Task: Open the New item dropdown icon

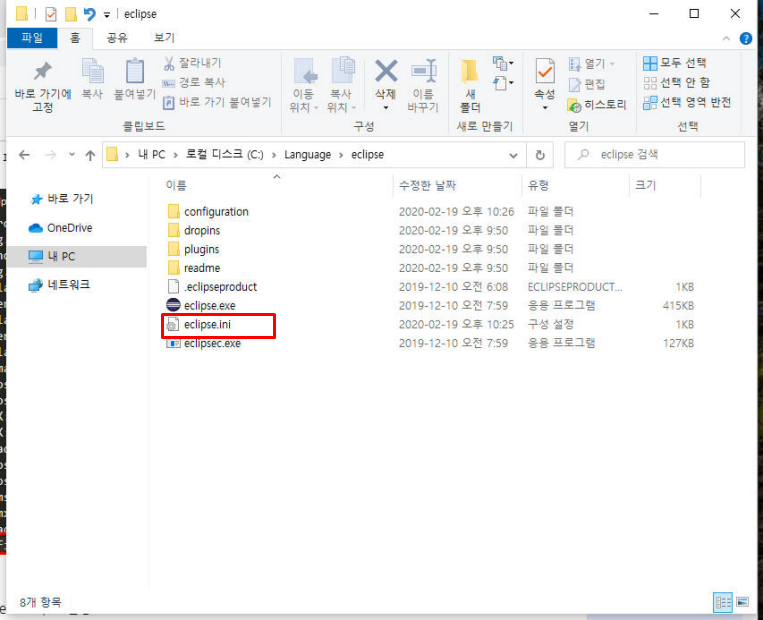Action: pos(503,63)
